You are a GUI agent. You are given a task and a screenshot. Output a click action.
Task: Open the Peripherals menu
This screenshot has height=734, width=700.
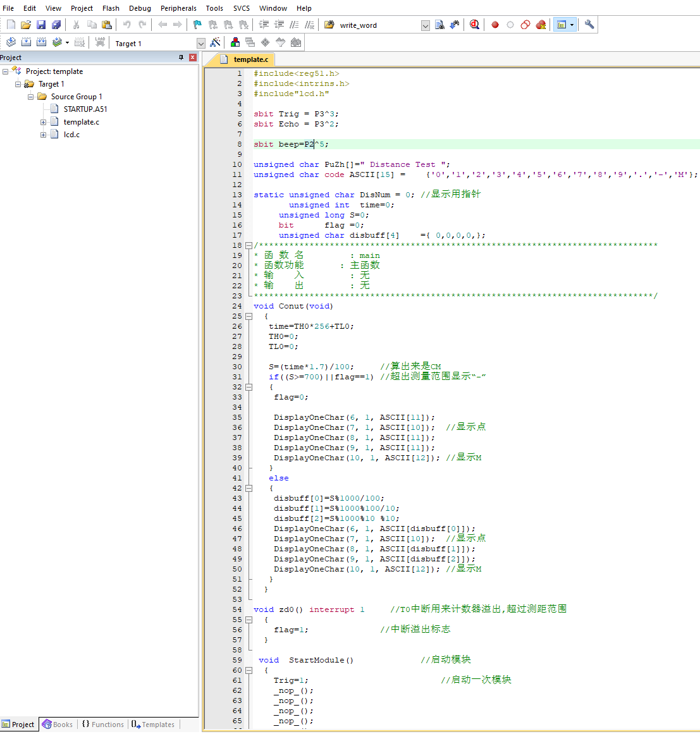178,8
